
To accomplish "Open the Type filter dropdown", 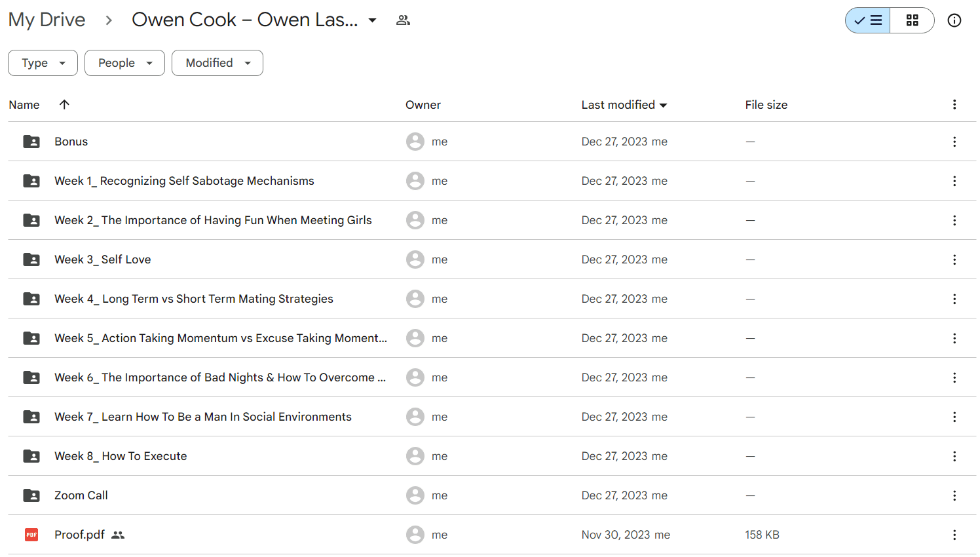I will (x=43, y=63).
